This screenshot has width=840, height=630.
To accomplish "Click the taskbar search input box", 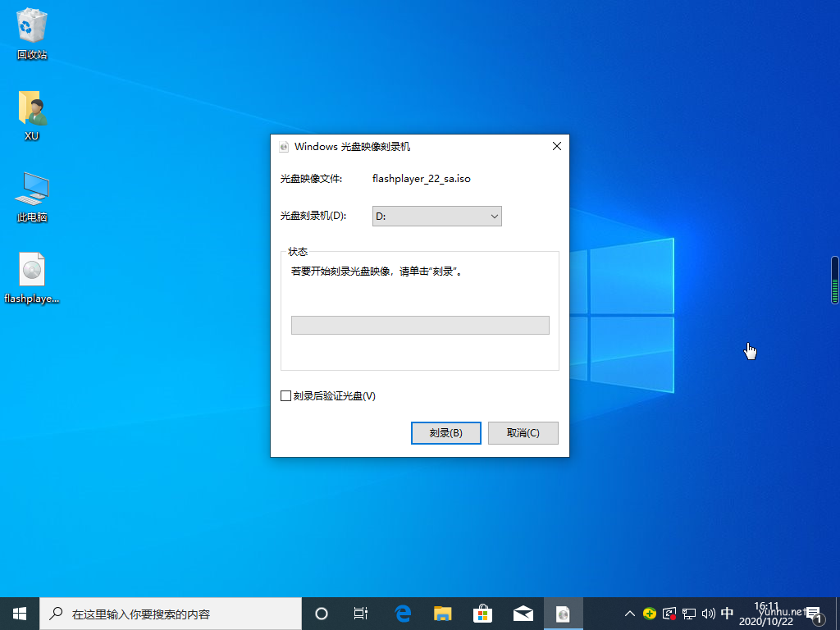I will click(171, 614).
